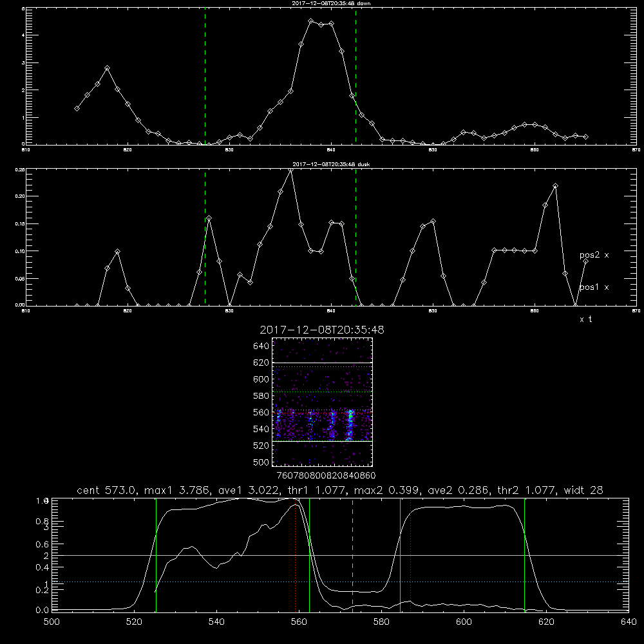Select the "pos2 x" label
Viewport: 644px width, 644px height.
point(594,255)
